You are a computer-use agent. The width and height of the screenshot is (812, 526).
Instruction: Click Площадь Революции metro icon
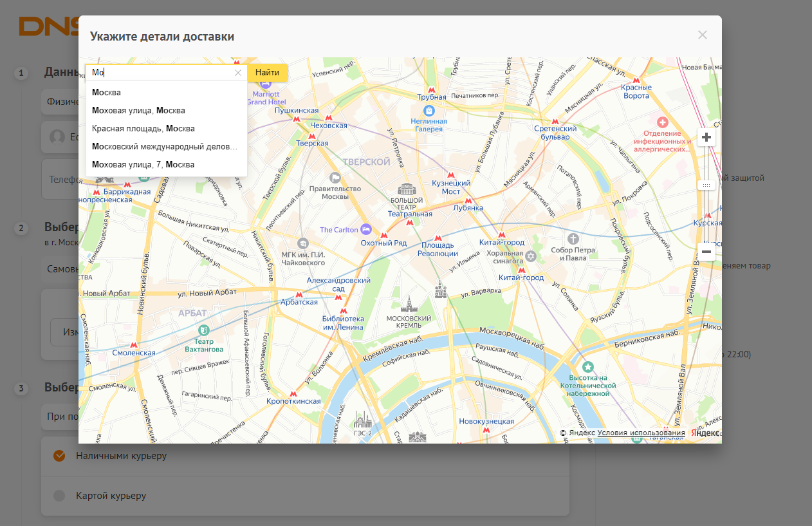coord(438,238)
